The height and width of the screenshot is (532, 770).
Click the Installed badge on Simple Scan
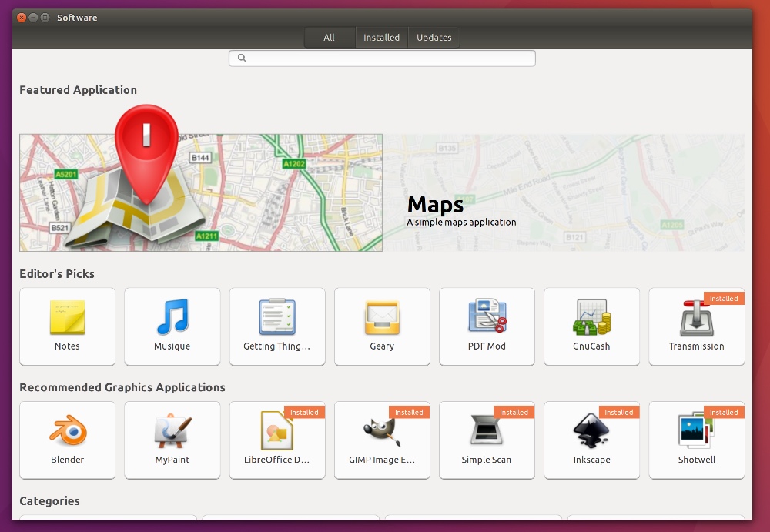click(514, 412)
